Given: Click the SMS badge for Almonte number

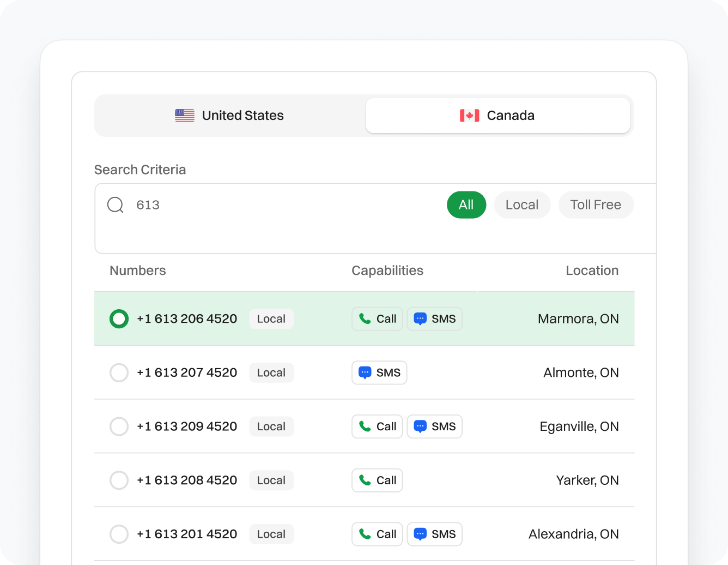Looking at the screenshot, I should (379, 373).
